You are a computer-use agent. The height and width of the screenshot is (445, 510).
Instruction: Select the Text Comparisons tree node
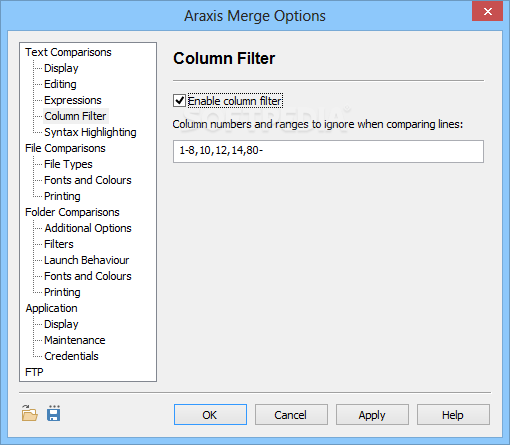68,52
